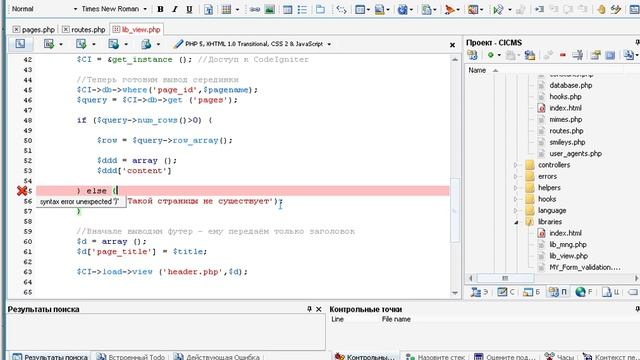This screenshot has height=360, width=640.
Task: Open hooks.php in the project tree
Action: (565, 97)
